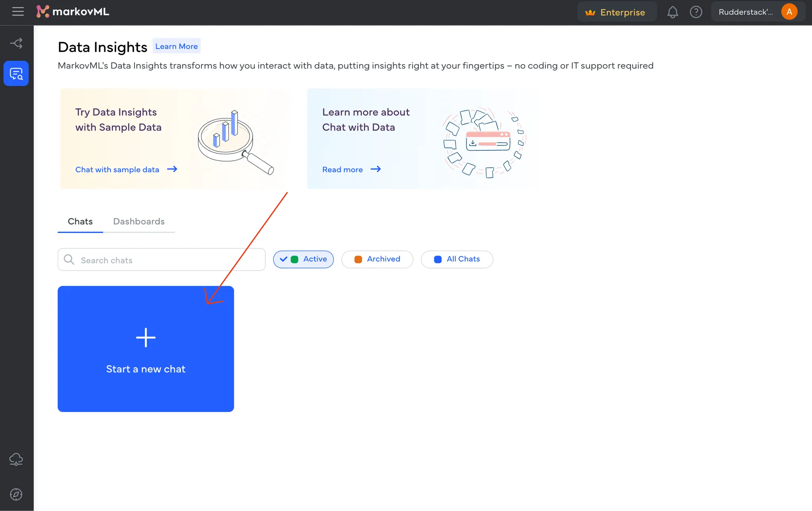This screenshot has height=511, width=812.
Task: Toggle the Active chats filter
Action: (x=303, y=259)
